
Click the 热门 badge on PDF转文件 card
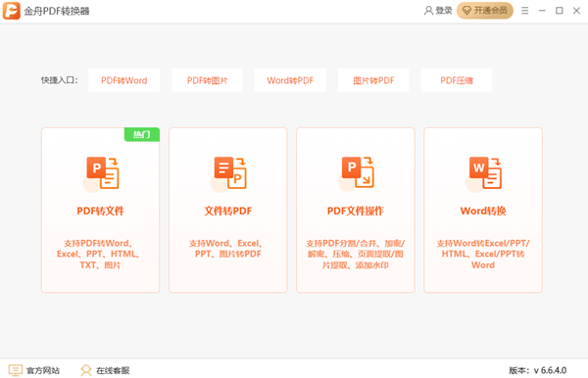pos(142,134)
